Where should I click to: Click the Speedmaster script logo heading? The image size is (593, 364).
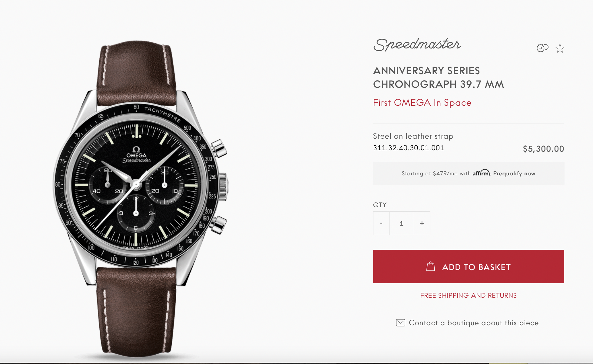[417, 45]
